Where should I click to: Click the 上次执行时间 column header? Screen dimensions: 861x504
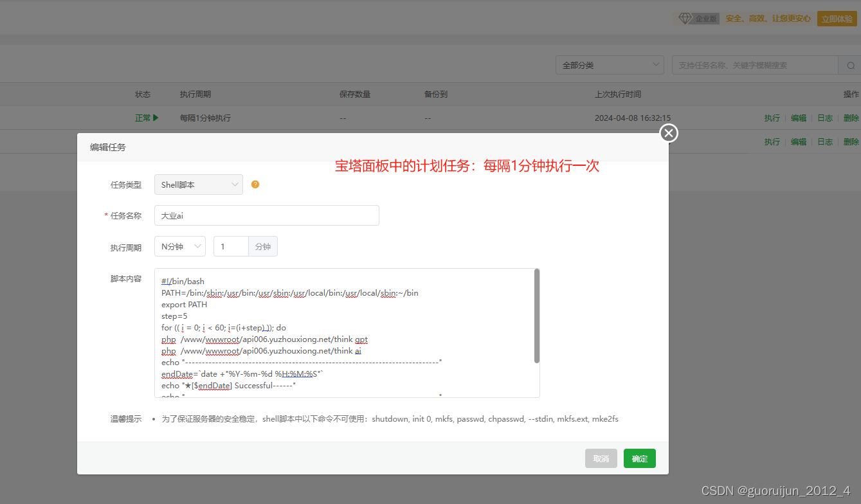pyautogui.click(x=618, y=94)
